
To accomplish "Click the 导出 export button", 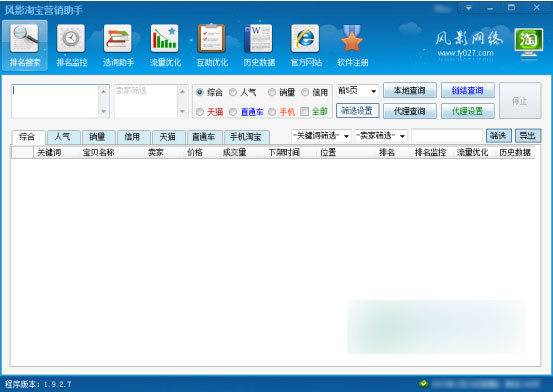I will pos(528,136).
